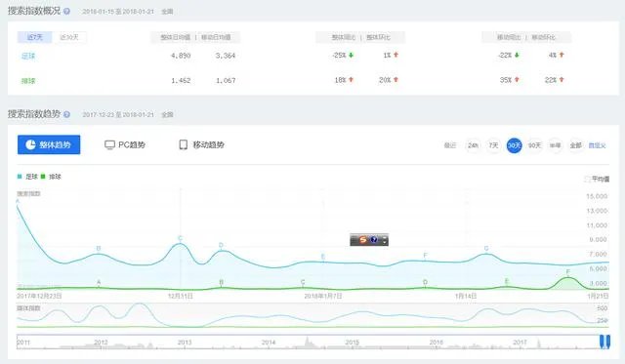This screenshot has width=625, height=364.
Task: Click news marker D on 足球 line
Action: click(222, 245)
